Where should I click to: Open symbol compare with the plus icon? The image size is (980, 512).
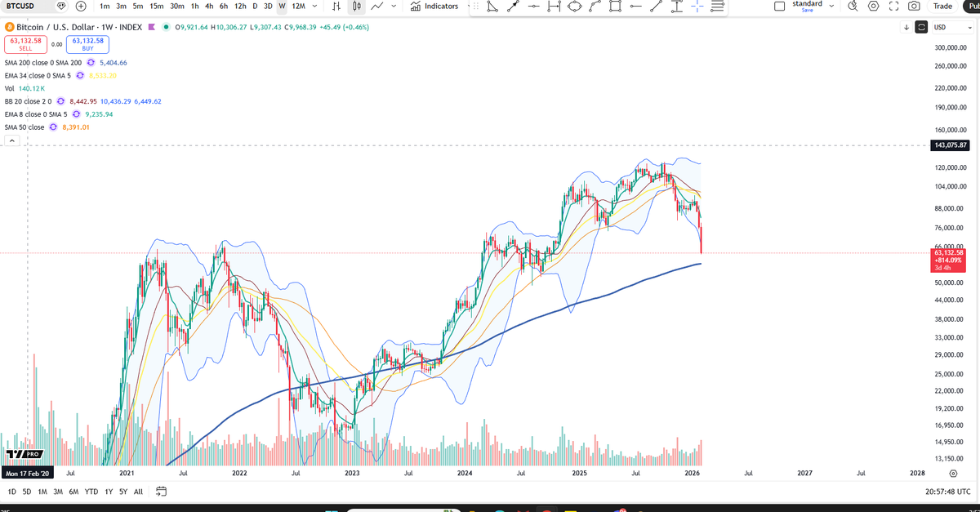[81, 6]
